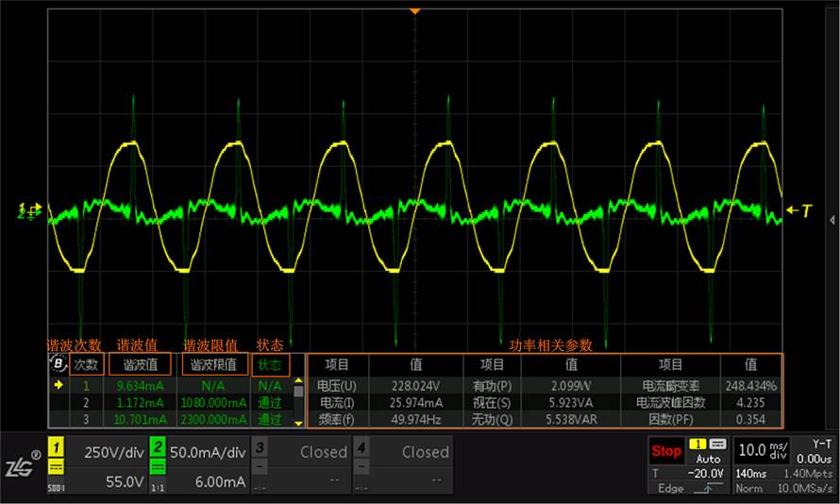
Task: Toggle channel 2 green indicator
Action: click(158, 446)
